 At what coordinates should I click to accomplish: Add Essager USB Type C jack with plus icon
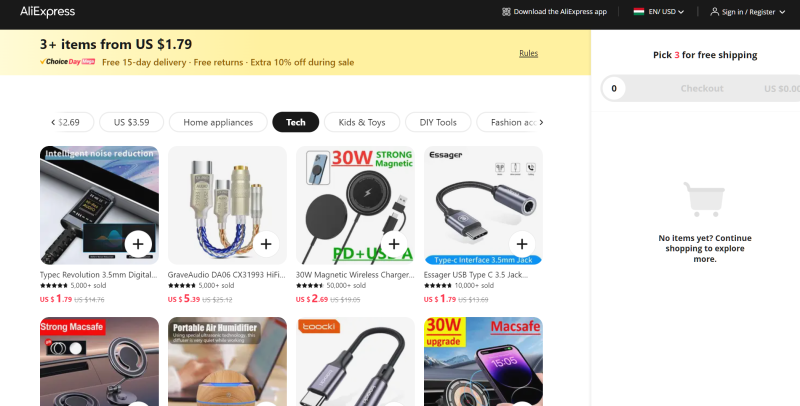click(522, 244)
